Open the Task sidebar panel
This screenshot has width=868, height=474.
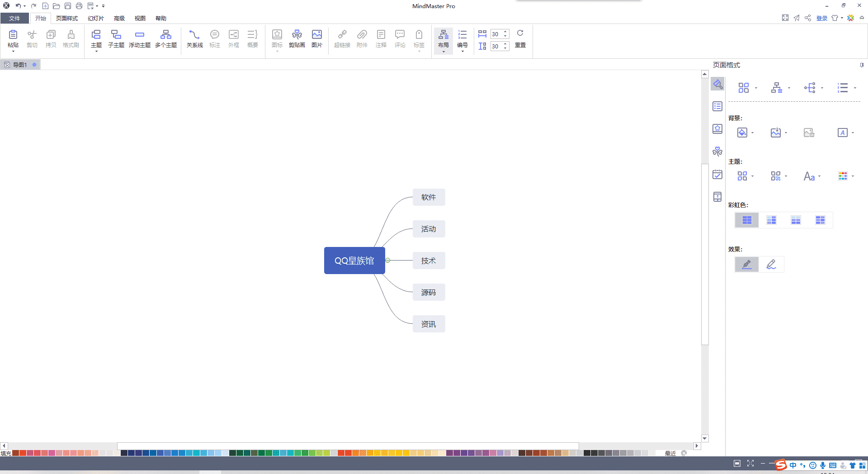coord(717,174)
